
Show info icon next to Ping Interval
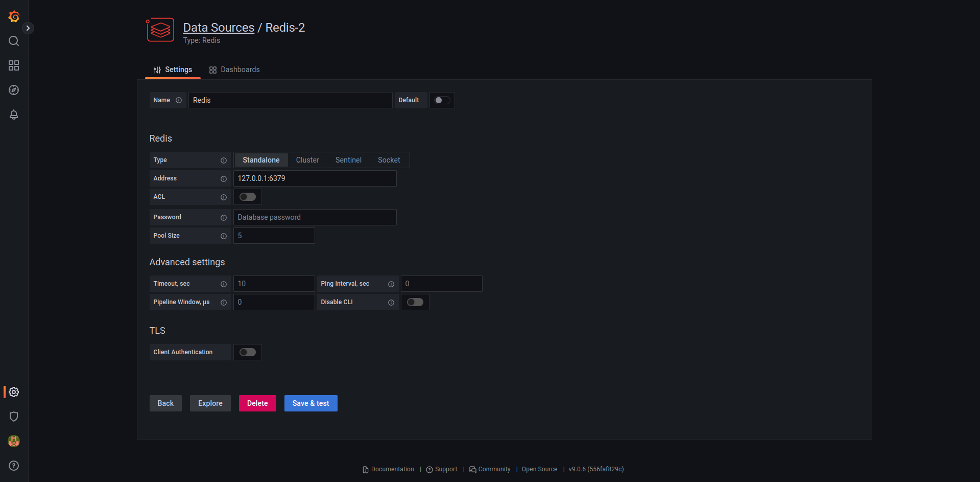tap(391, 284)
